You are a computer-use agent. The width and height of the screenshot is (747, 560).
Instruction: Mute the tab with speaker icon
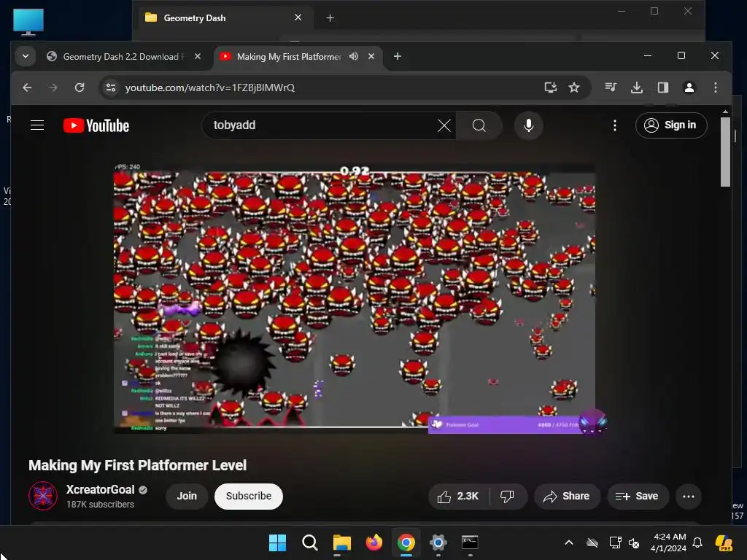click(354, 57)
